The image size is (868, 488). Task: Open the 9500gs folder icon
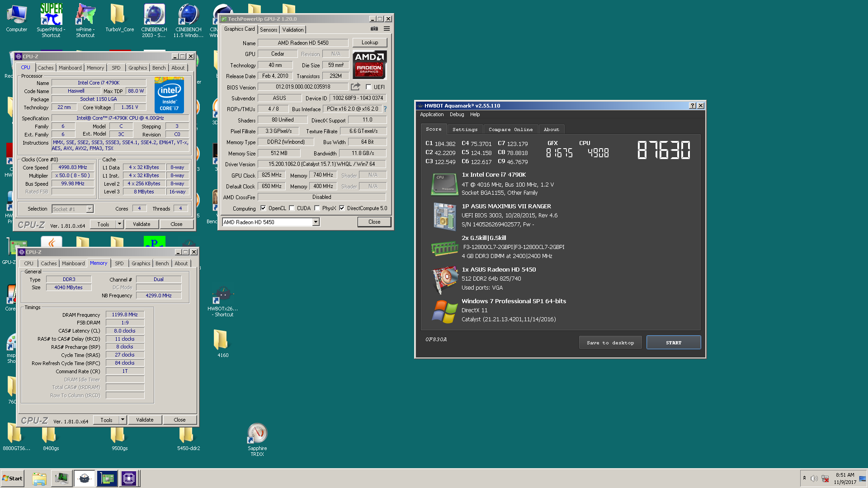pyautogui.click(x=119, y=438)
